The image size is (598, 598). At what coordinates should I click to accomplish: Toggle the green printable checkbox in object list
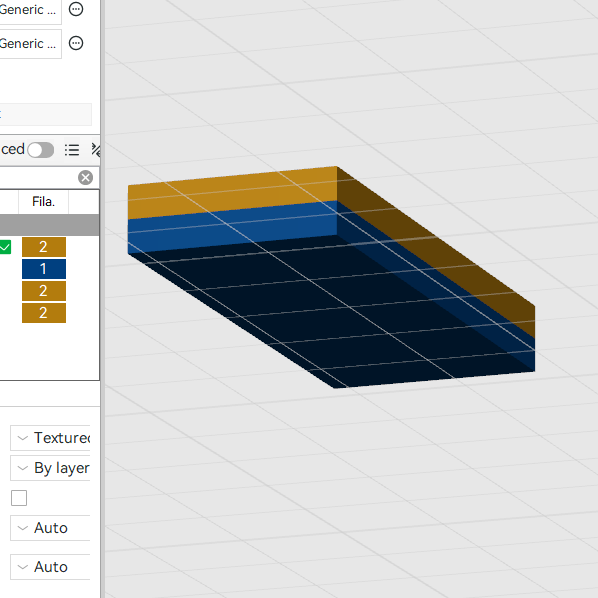coord(5,247)
